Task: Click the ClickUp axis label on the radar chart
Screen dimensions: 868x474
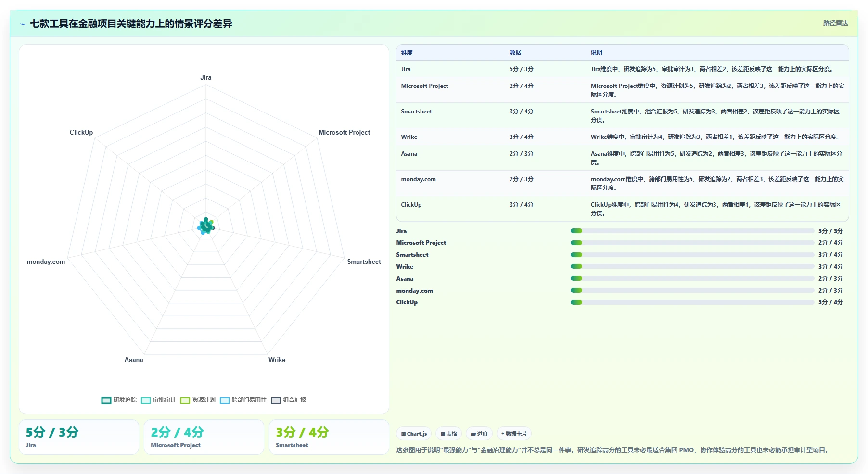Action: [81, 132]
